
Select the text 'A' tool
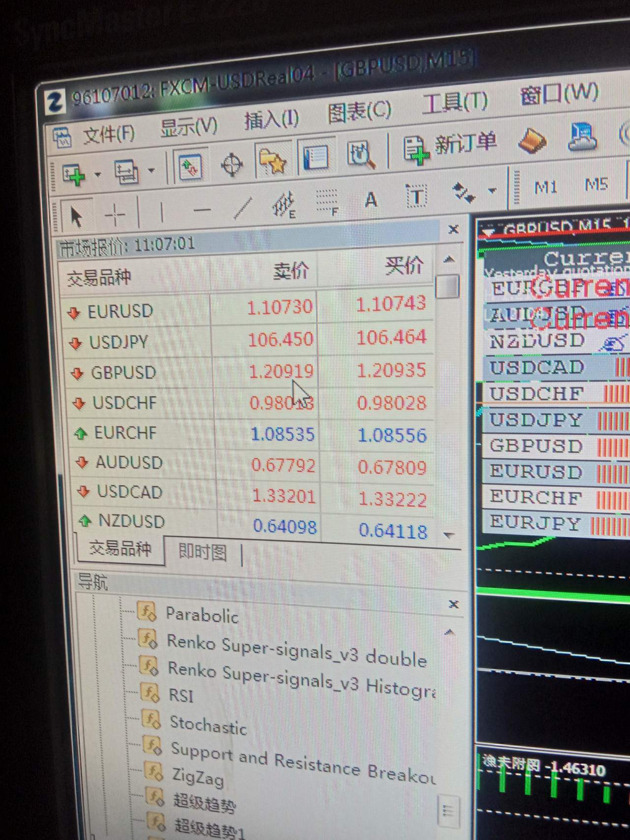pyautogui.click(x=371, y=200)
